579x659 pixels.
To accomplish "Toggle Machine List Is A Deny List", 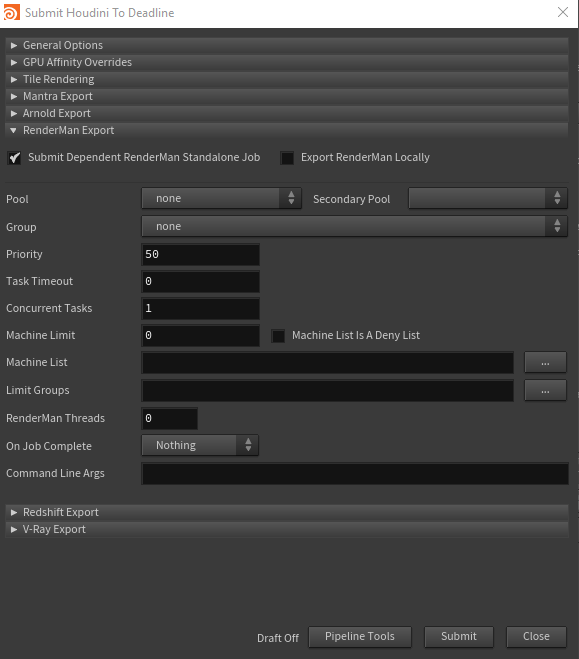I will [278, 336].
